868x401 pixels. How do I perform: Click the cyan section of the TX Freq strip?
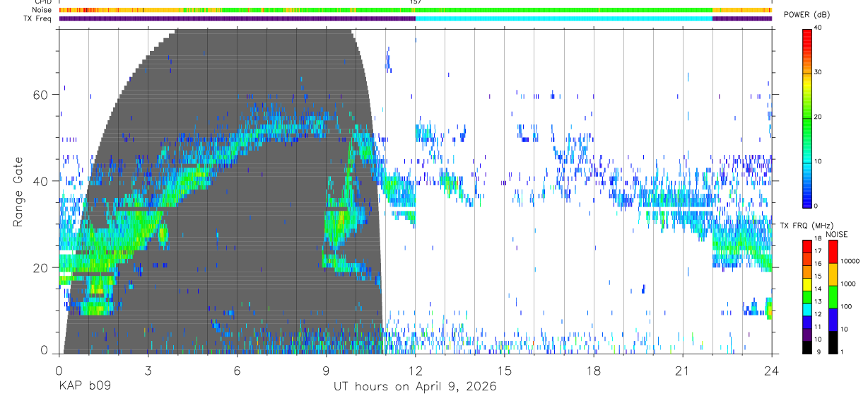coord(563,18)
